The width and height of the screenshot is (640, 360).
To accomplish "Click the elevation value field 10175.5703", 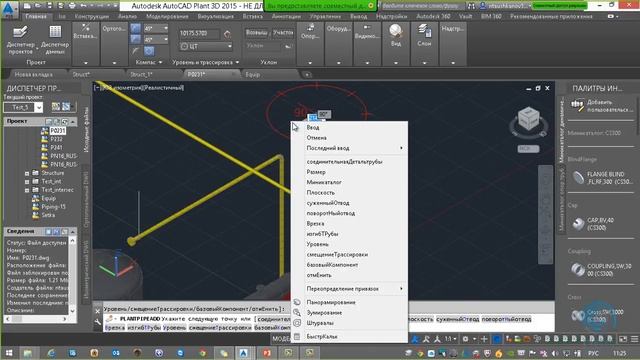I will click(200, 33).
